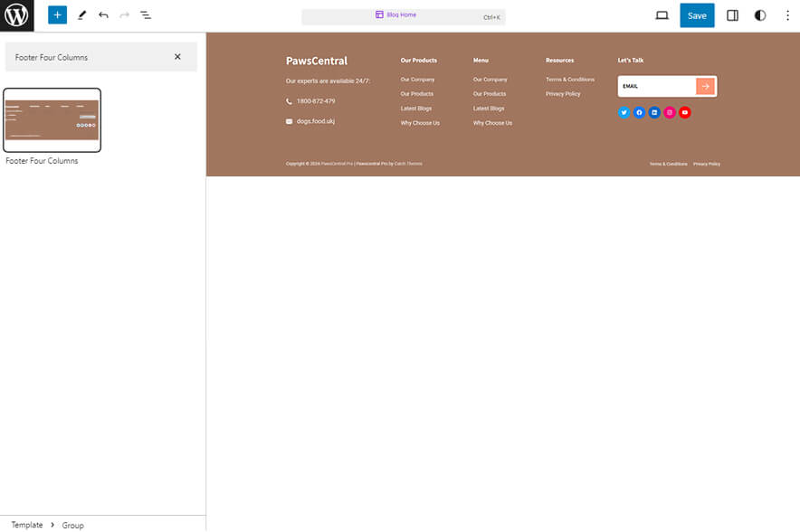
Task: Toggle the Styles panel
Action: (x=759, y=15)
